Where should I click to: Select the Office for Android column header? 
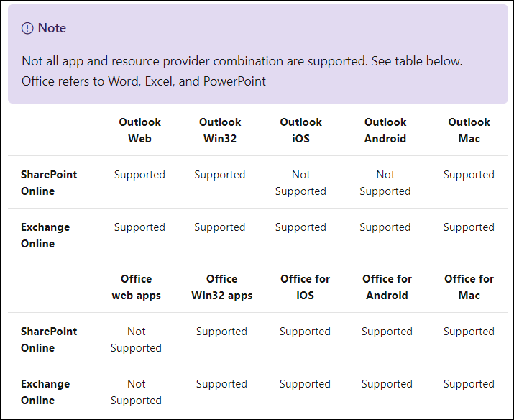coord(387,287)
